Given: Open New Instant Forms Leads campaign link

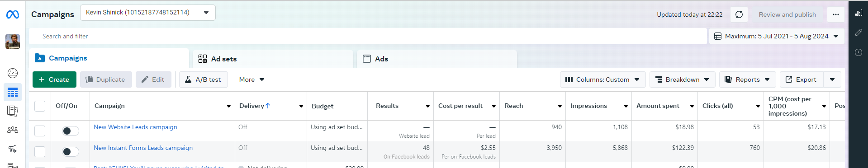Looking at the screenshot, I should [x=143, y=148].
